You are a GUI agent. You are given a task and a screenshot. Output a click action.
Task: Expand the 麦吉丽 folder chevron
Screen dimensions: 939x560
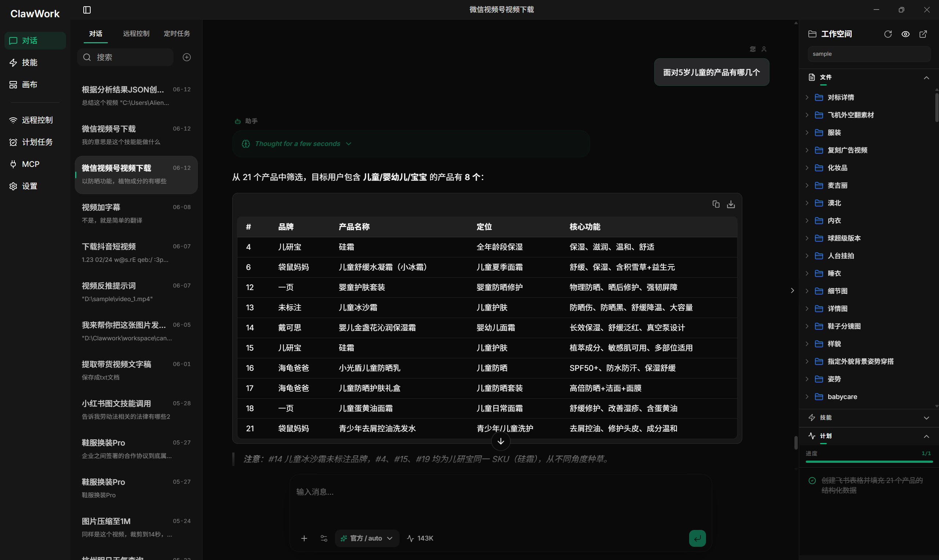point(807,185)
